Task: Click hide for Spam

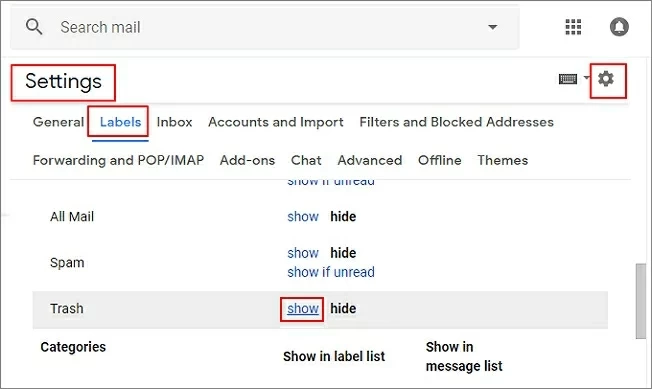Action: point(343,253)
